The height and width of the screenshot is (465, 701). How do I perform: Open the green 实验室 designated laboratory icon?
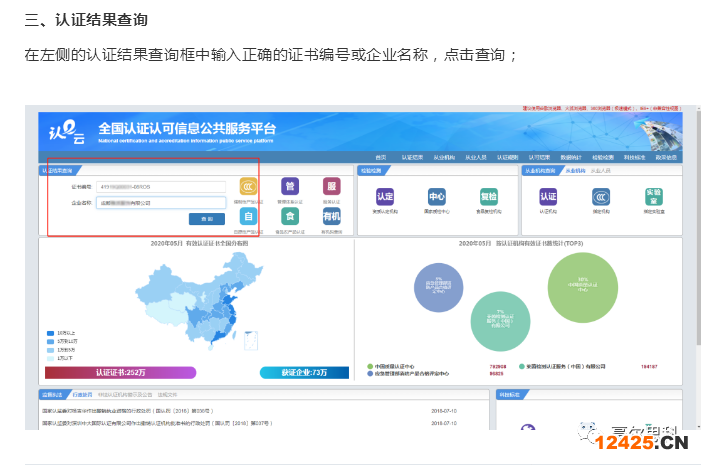(x=652, y=196)
